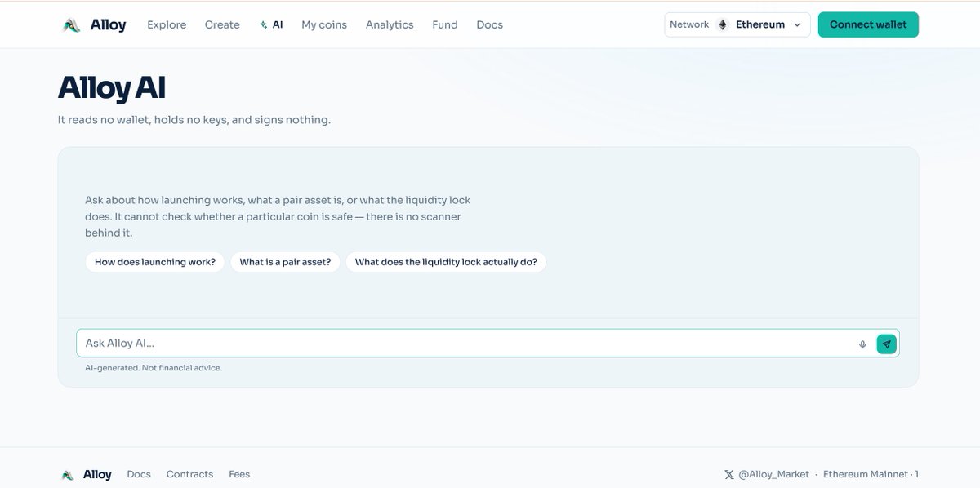980x488 pixels.
Task: Ask what the liquidity lock actually does
Action: click(x=446, y=262)
